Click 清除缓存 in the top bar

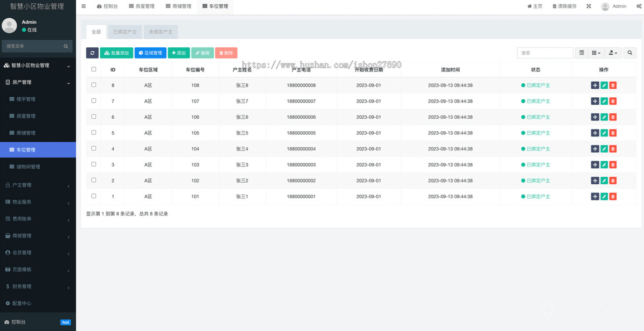tap(564, 6)
